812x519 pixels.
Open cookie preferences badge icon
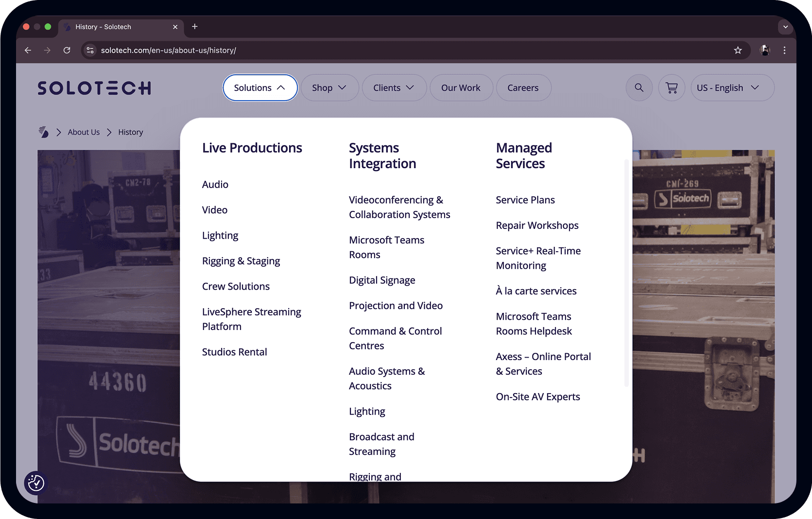[36, 483]
